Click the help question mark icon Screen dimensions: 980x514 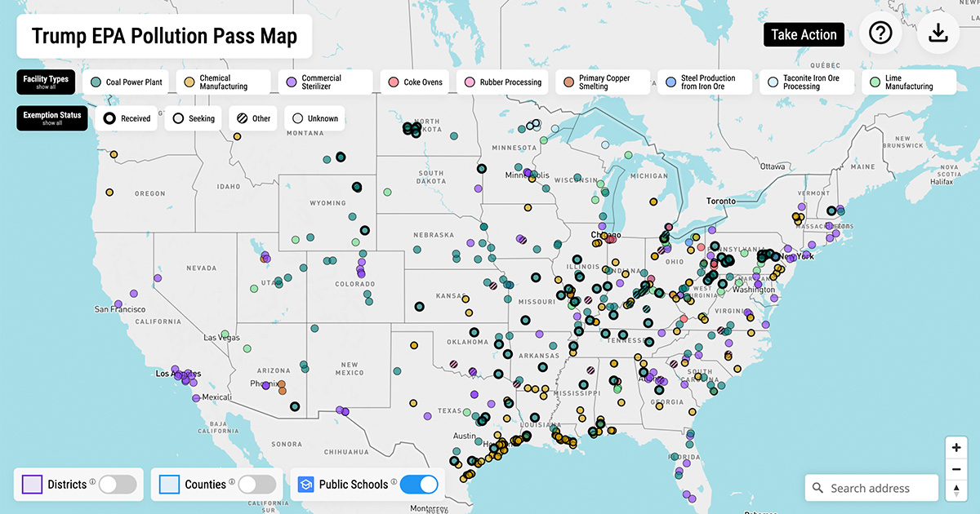tap(880, 33)
